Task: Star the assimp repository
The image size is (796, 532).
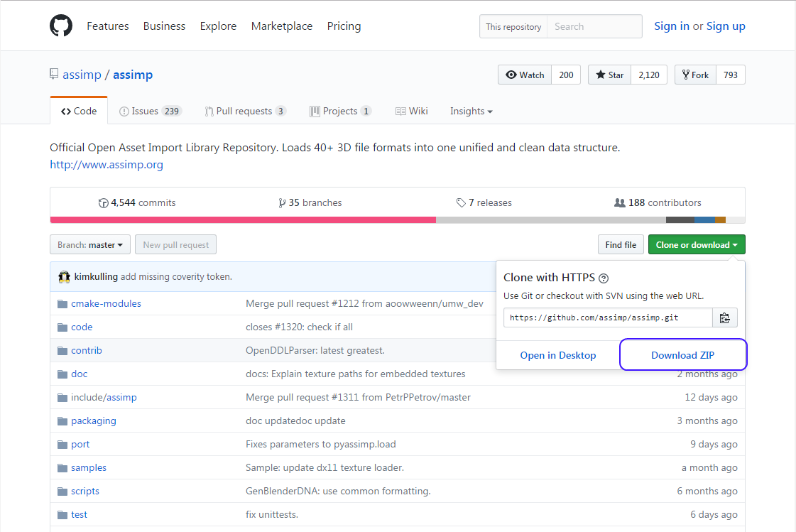Action: point(609,75)
